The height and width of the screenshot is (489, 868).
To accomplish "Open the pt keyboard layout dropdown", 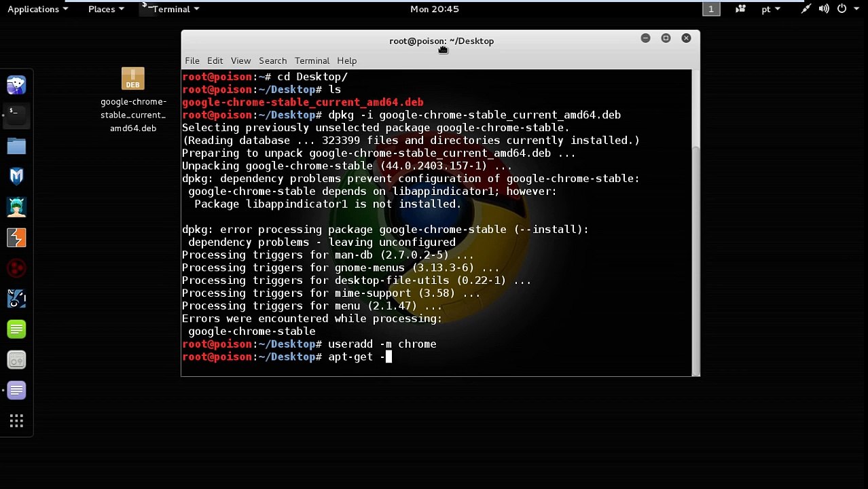I will click(771, 9).
